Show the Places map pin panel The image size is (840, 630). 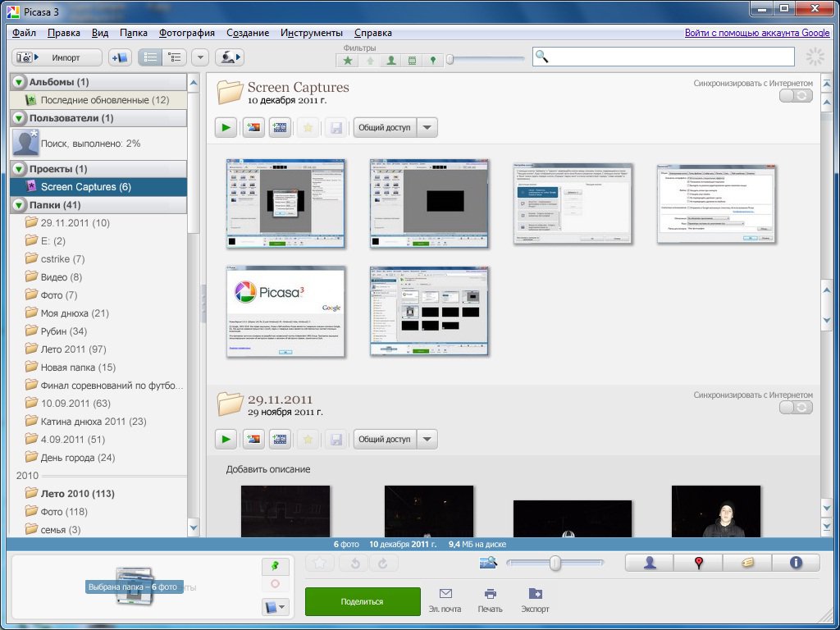click(698, 563)
